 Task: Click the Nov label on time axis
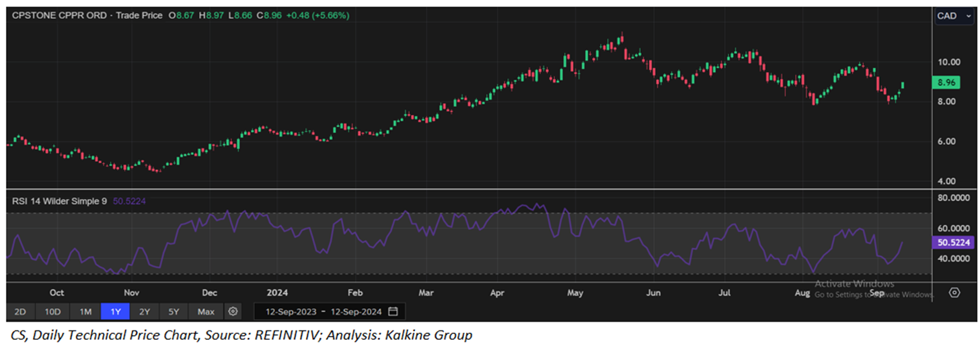tap(131, 293)
